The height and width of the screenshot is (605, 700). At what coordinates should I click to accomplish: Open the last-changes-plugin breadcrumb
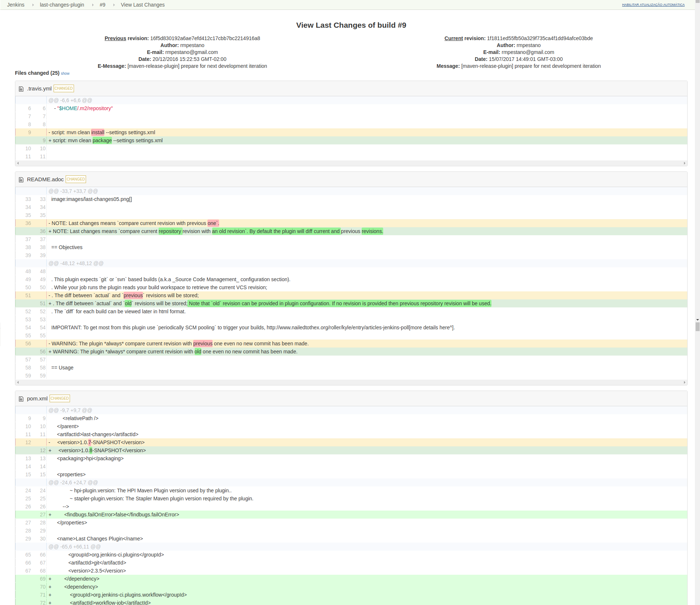click(x=62, y=5)
